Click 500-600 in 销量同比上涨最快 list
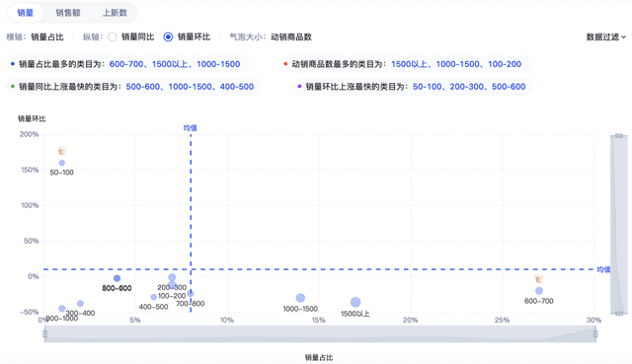This screenshot has width=632, height=364. pos(142,87)
